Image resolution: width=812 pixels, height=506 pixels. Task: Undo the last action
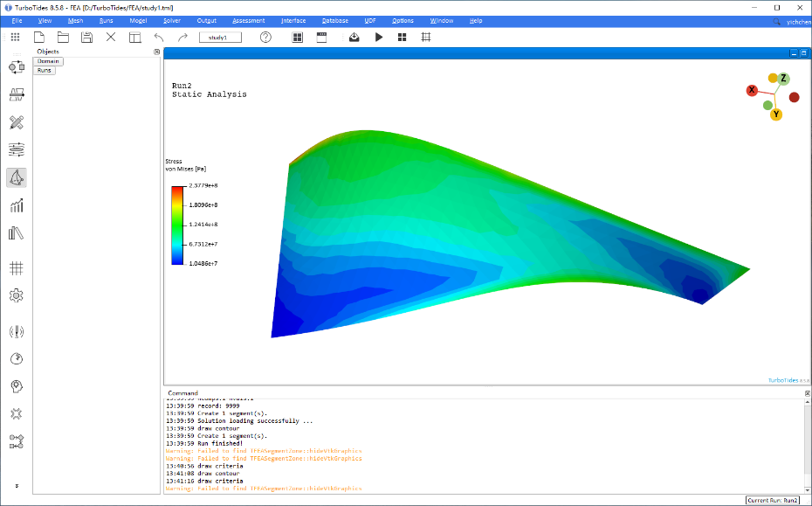pos(159,38)
